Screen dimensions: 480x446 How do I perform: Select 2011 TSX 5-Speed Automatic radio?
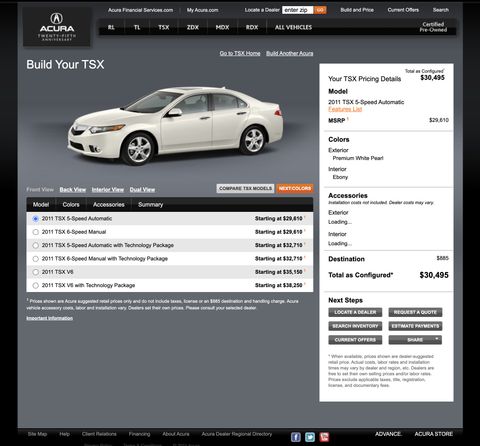pyautogui.click(x=35, y=219)
